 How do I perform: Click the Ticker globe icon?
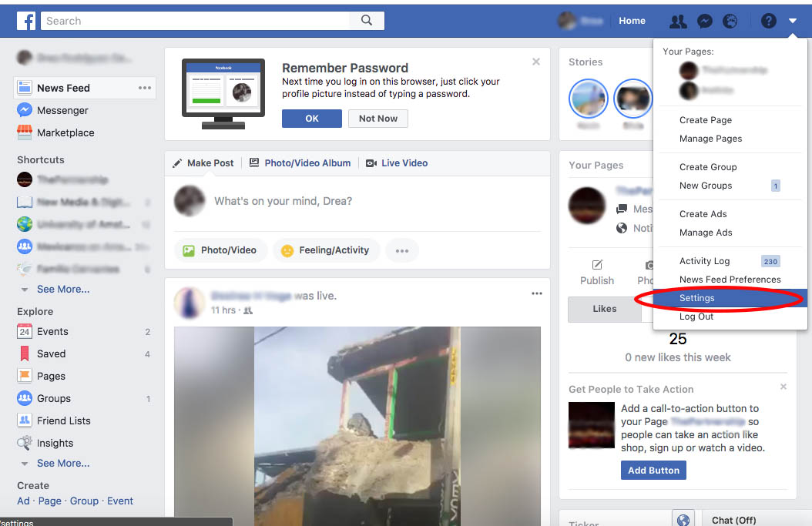coord(683,519)
